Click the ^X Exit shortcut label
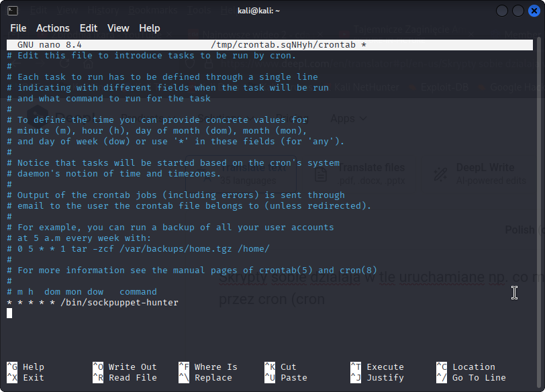The image size is (545, 392). [x=26, y=378]
